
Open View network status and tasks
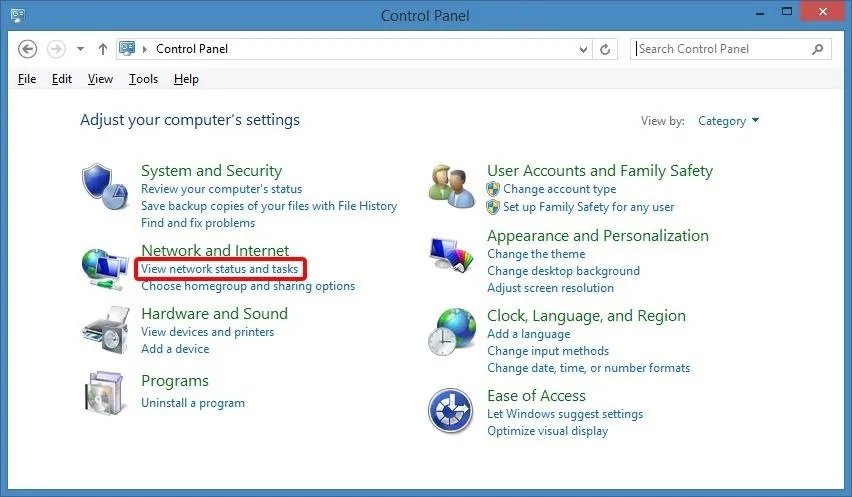pyautogui.click(x=220, y=269)
